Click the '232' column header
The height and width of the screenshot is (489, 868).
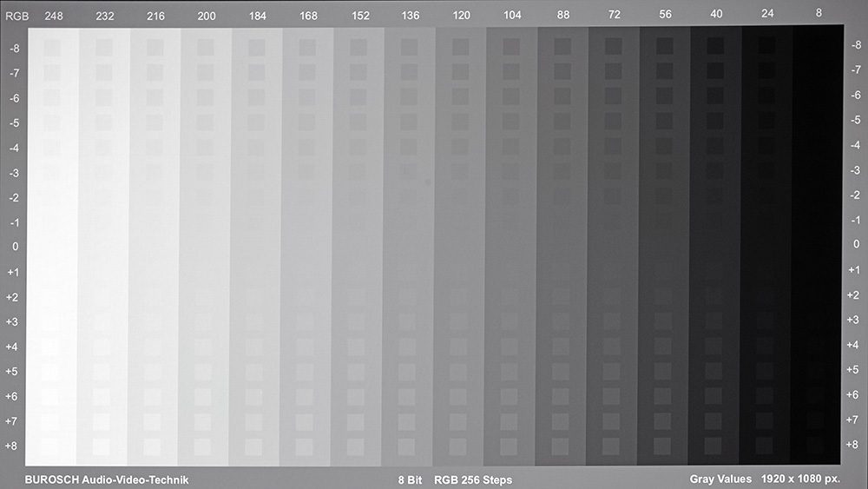coord(105,16)
